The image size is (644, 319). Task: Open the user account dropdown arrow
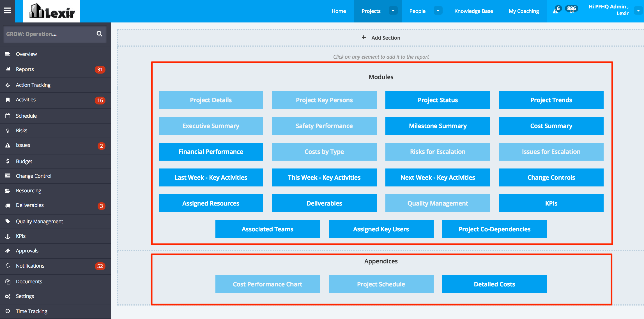[x=638, y=11]
